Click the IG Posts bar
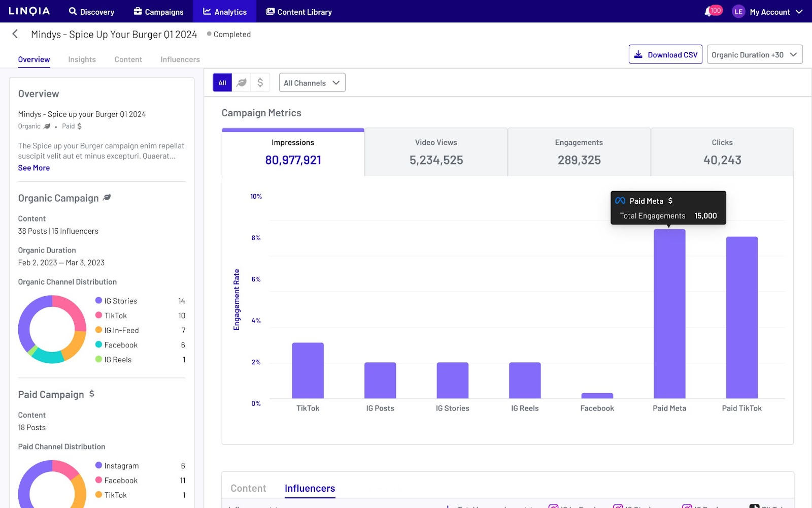This screenshot has height=508, width=812. [x=380, y=380]
